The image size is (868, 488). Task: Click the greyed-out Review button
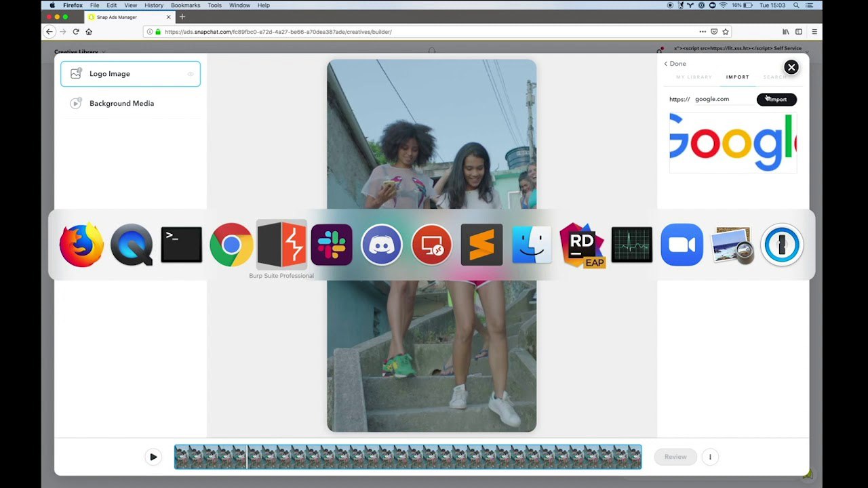[675, 457]
